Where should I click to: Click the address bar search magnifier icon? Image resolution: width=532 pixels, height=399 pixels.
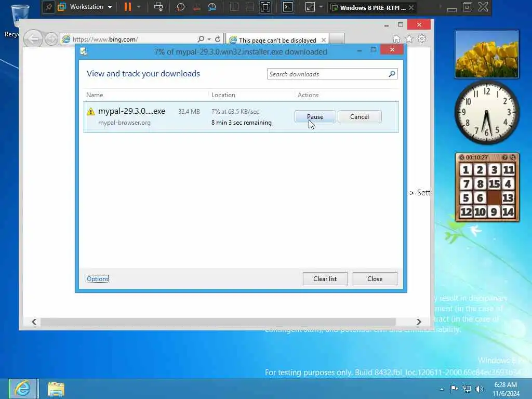pyautogui.click(x=201, y=39)
